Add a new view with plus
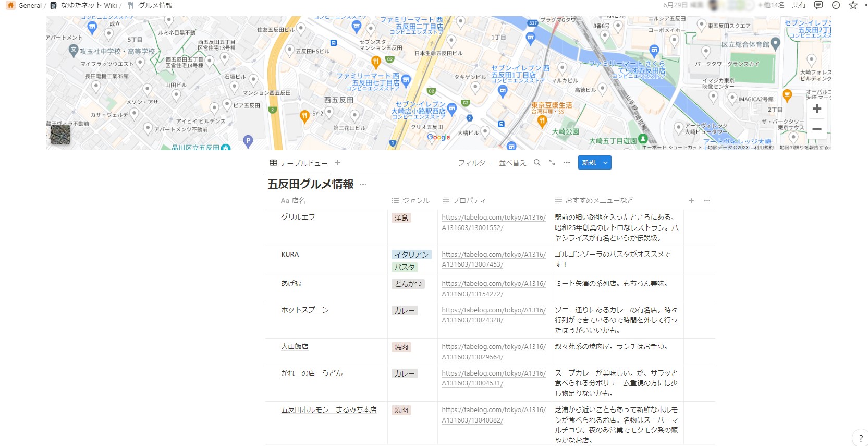The height and width of the screenshot is (446, 868). click(337, 163)
